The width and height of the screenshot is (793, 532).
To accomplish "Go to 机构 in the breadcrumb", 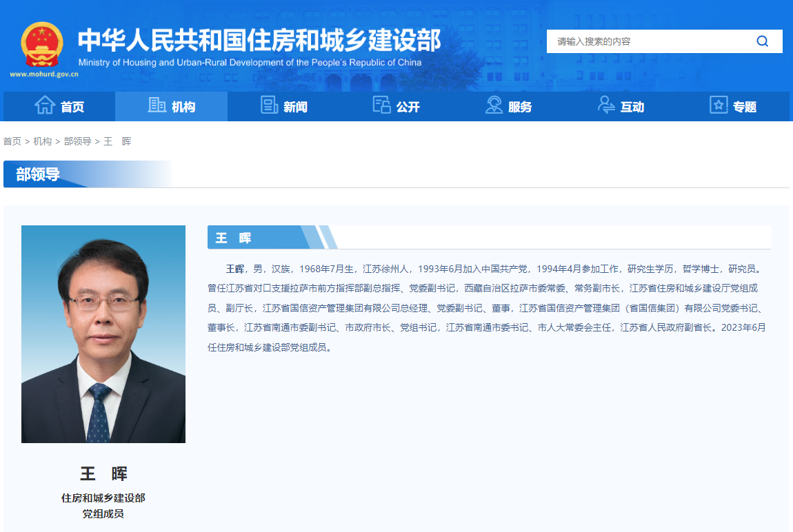I will pos(43,141).
